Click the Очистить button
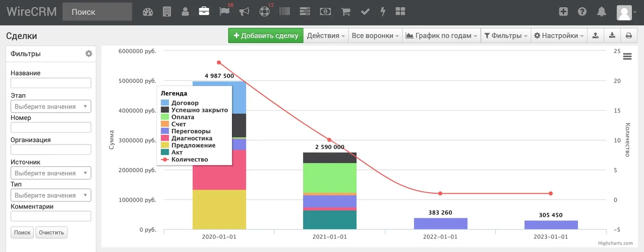Image resolution: width=644 pixels, height=252 pixels. click(52, 232)
